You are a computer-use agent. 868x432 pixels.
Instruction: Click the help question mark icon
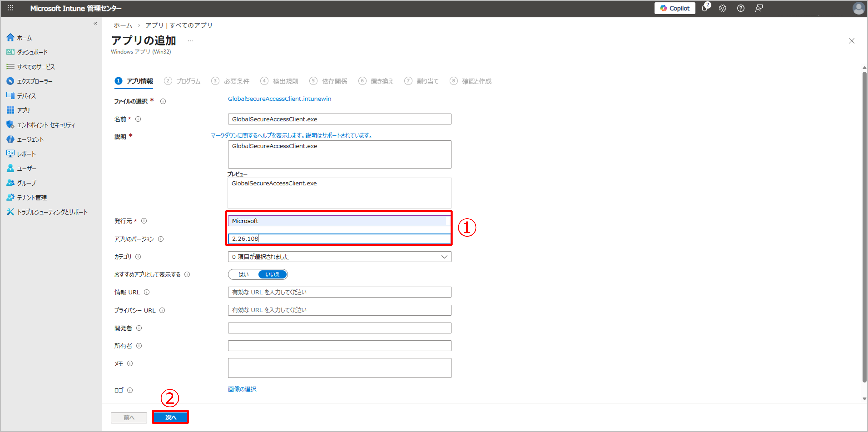[x=741, y=8]
